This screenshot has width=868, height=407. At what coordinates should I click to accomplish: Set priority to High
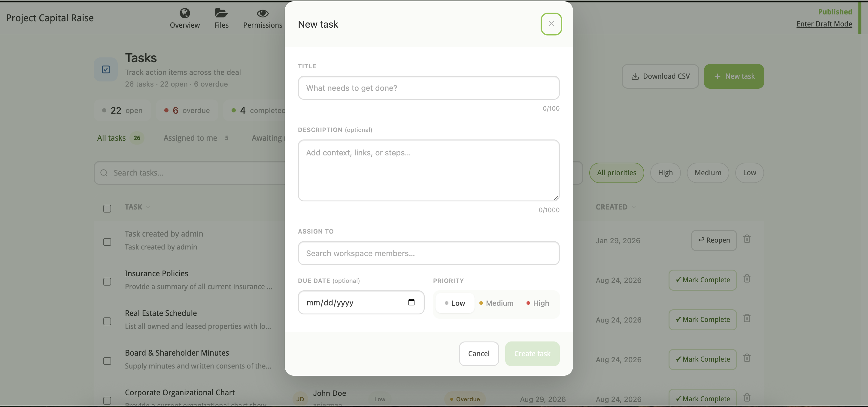(x=538, y=303)
